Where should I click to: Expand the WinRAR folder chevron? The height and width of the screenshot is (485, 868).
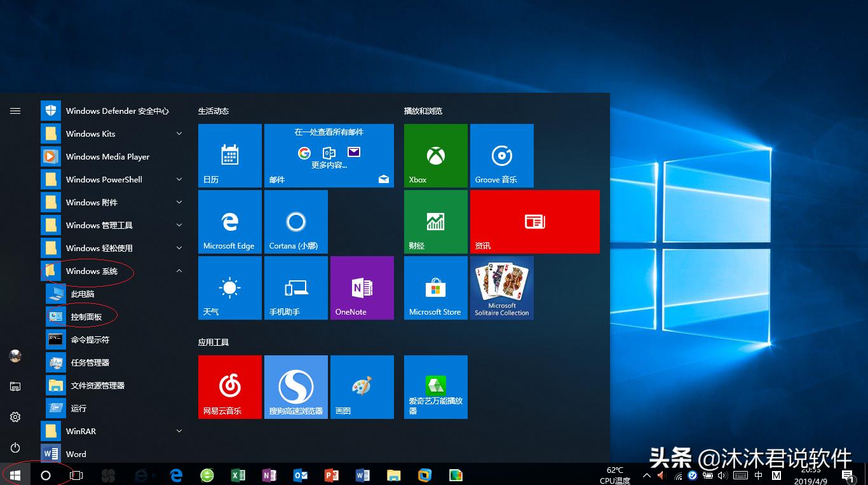pyautogui.click(x=179, y=431)
